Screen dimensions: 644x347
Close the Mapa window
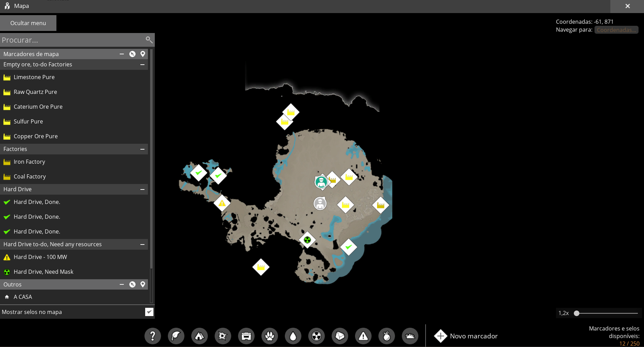pyautogui.click(x=627, y=6)
